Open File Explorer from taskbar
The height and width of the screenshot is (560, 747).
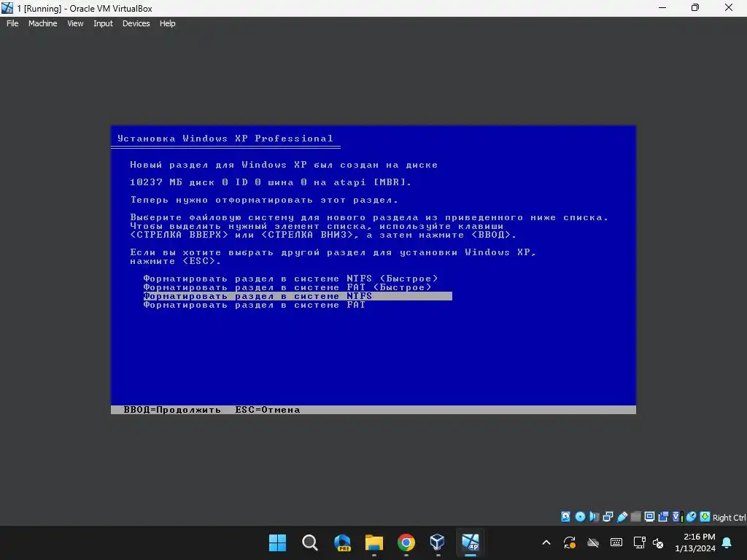(x=374, y=542)
